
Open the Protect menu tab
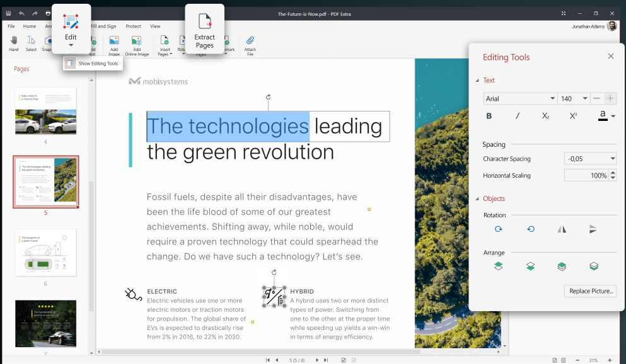click(x=133, y=26)
